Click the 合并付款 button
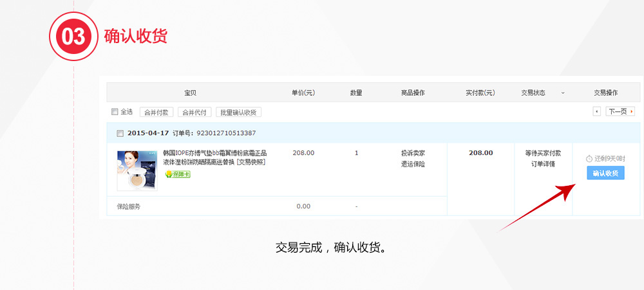Image resolution: width=644 pixels, height=290 pixels. (156, 112)
